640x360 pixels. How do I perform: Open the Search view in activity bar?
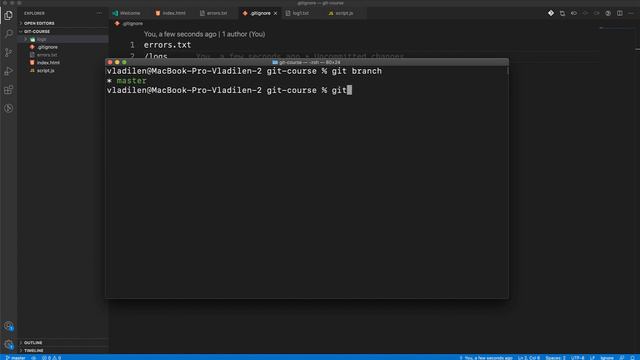9,33
